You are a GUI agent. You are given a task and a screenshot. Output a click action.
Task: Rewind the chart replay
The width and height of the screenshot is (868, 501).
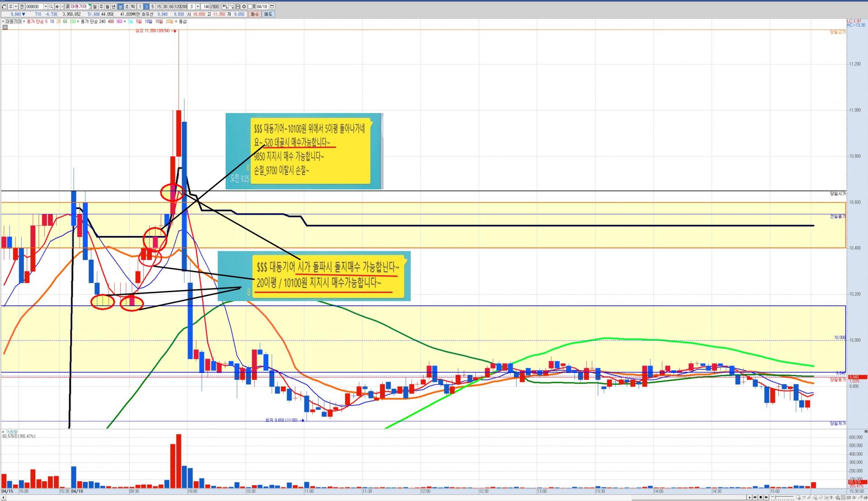pyautogui.click(x=755, y=497)
